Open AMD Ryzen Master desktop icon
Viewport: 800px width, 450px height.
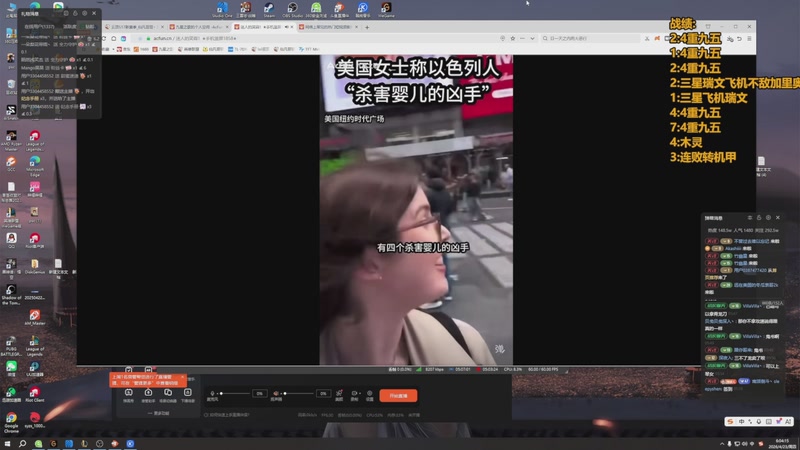11,140
